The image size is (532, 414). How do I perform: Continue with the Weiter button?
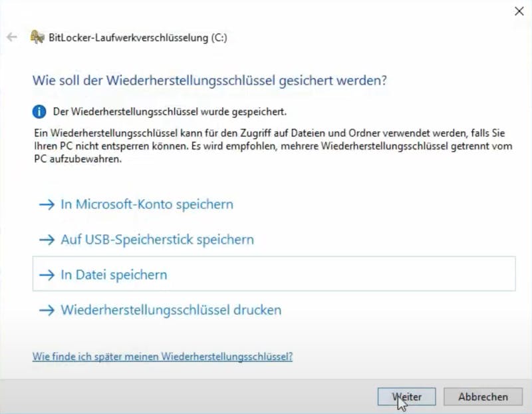tap(406, 397)
